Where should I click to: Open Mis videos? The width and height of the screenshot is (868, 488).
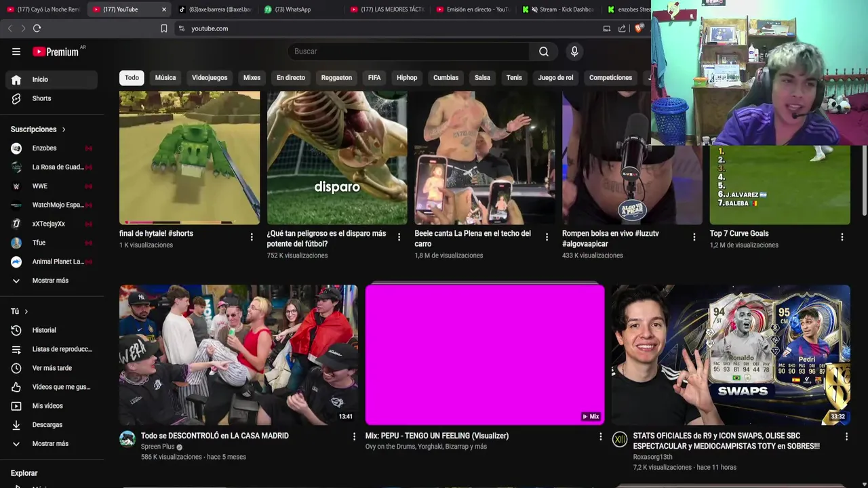pyautogui.click(x=52, y=406)
